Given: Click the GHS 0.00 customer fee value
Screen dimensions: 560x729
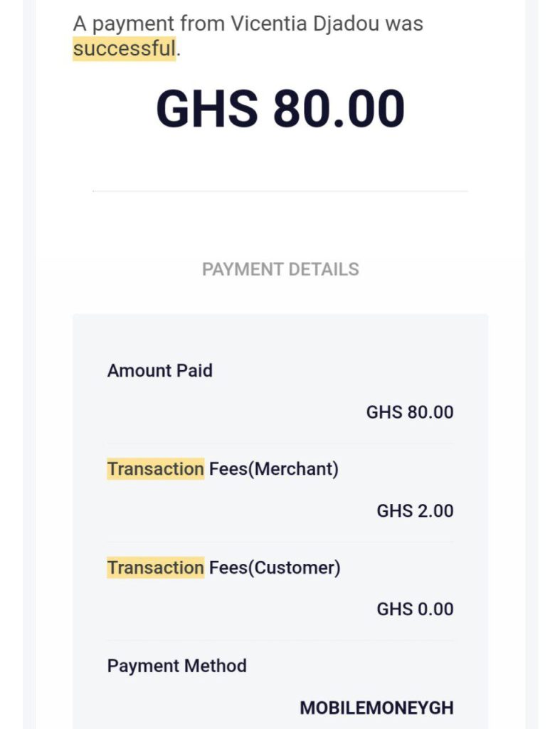Looking at the screenshot, I should click(415, 609).
